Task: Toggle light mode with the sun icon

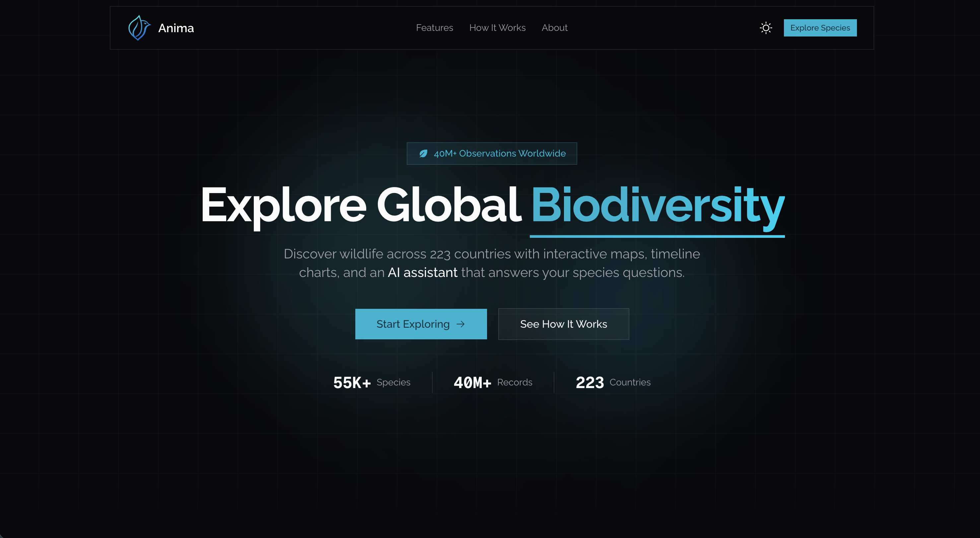Action: 765,28
